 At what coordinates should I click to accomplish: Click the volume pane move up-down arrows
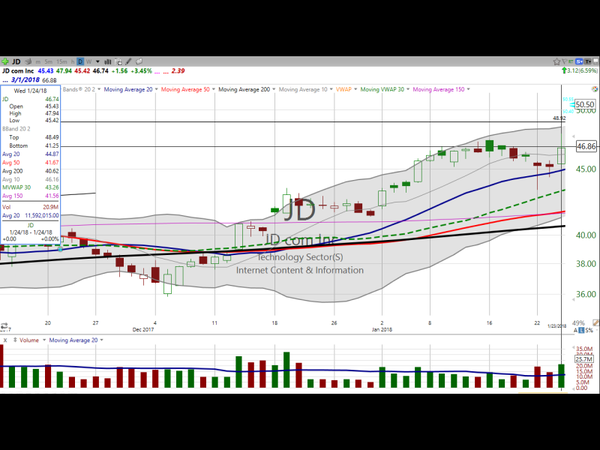point(15,340)
